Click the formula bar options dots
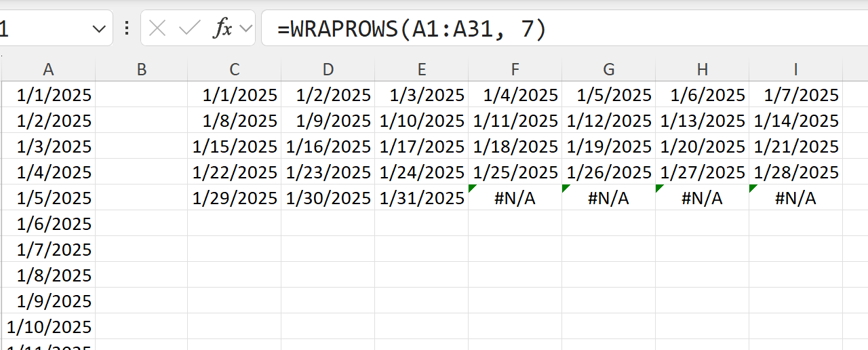Image resolution: width=868 pixels, height=350 pixels. (x=126, y=28)
